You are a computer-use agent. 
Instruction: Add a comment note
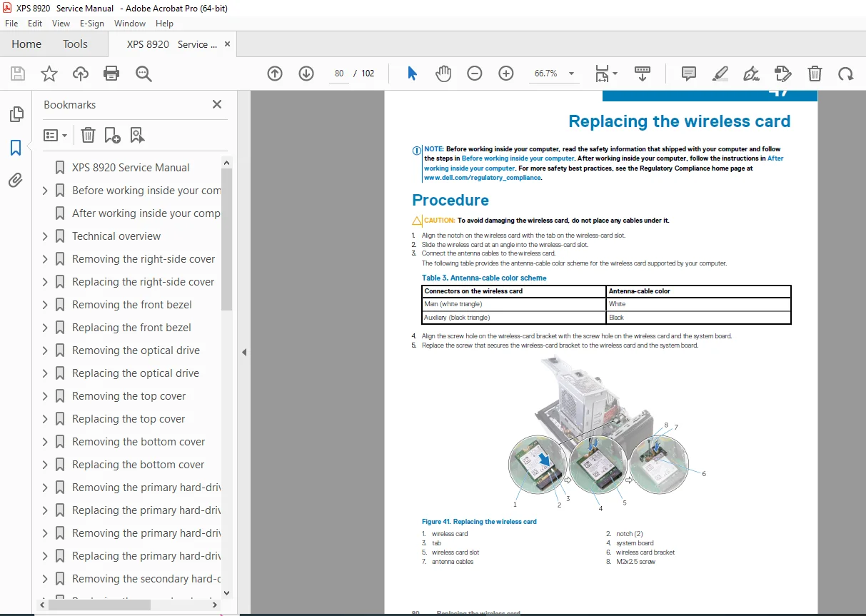pyautogui.click(x=689, y=74)
